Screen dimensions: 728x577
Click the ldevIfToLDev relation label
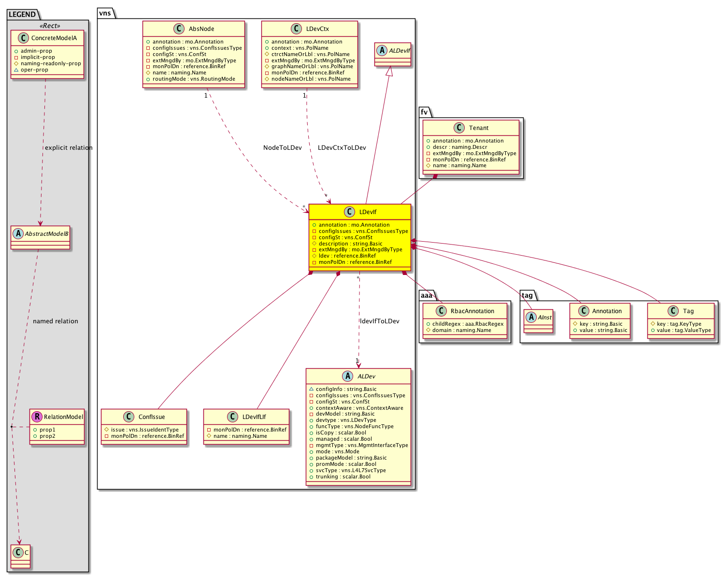(380, 321)
